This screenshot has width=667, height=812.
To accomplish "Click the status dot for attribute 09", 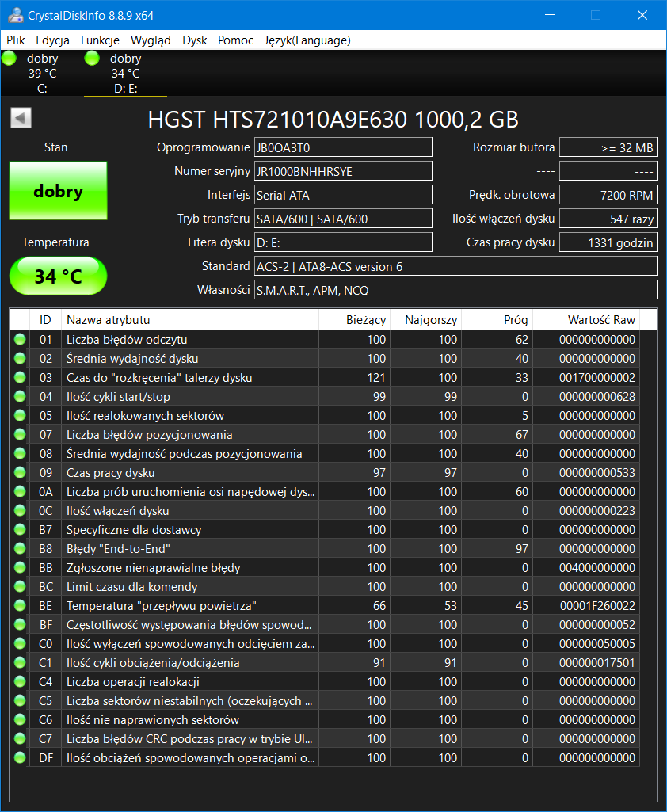I will pyautogui.click(x=20, y=473).
